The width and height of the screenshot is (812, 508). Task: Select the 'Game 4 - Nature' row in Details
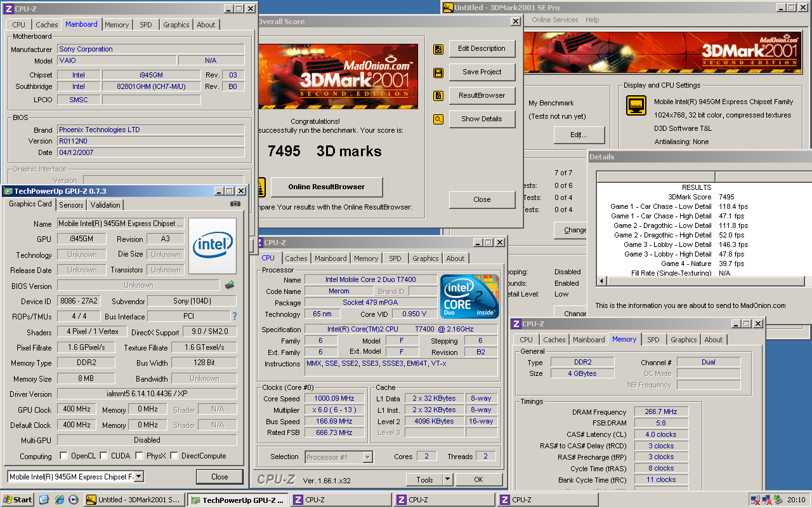coord(686,264)
